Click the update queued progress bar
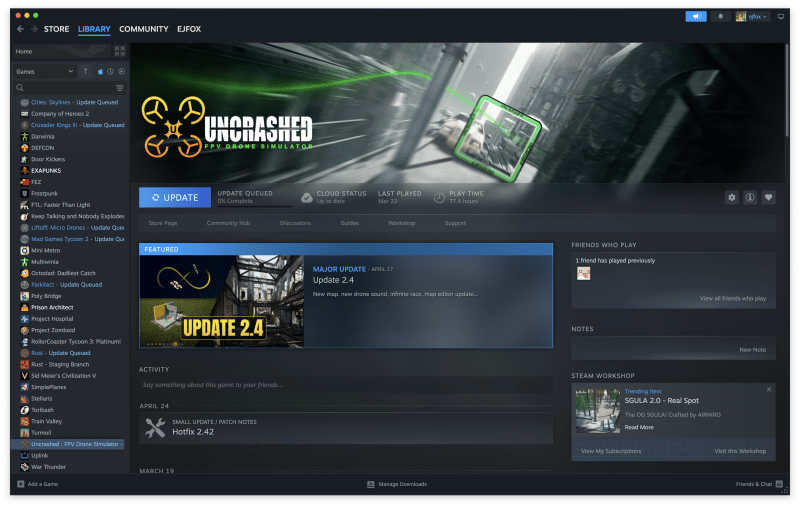 tap(254, 206)
